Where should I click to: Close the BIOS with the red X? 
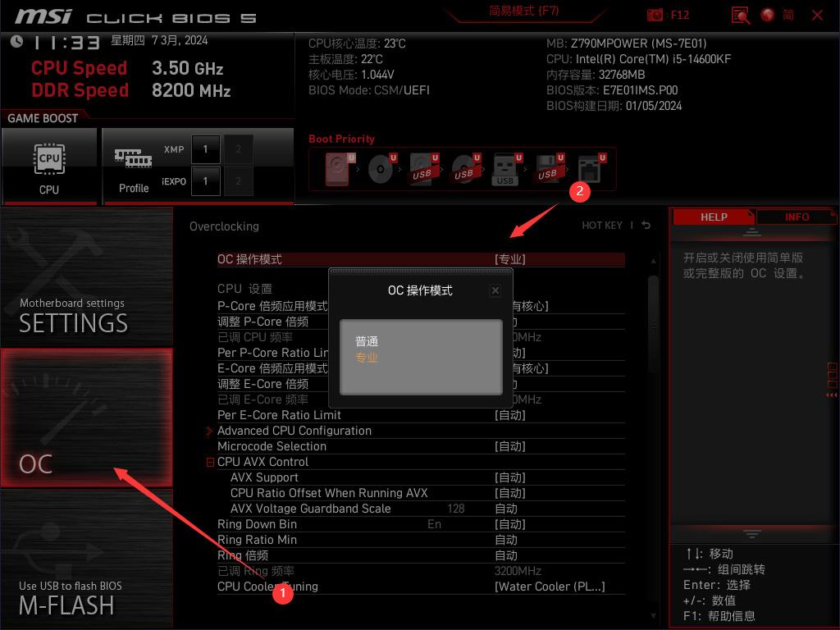818,15
